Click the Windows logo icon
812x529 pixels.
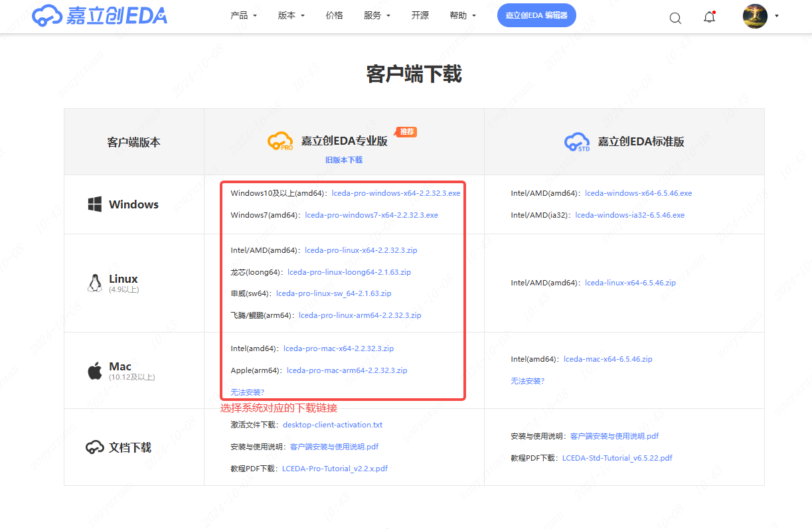(x=95, y=204)
